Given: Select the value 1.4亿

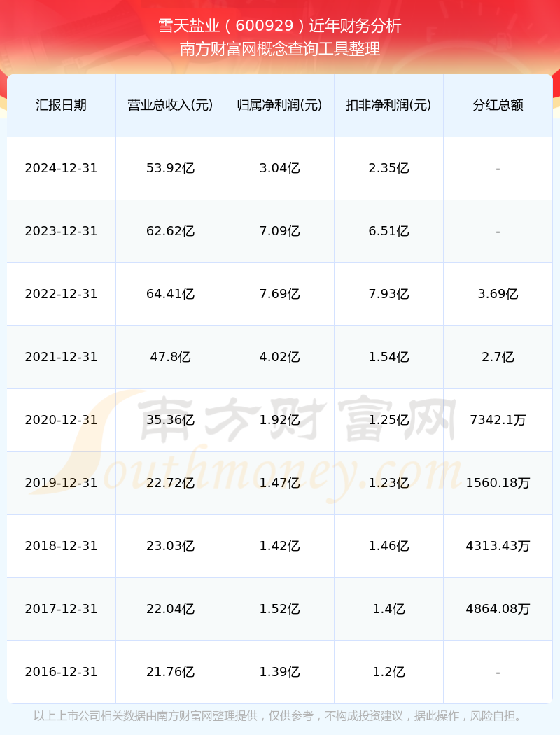Looking at the screenshot, I should tap(389, 609).
